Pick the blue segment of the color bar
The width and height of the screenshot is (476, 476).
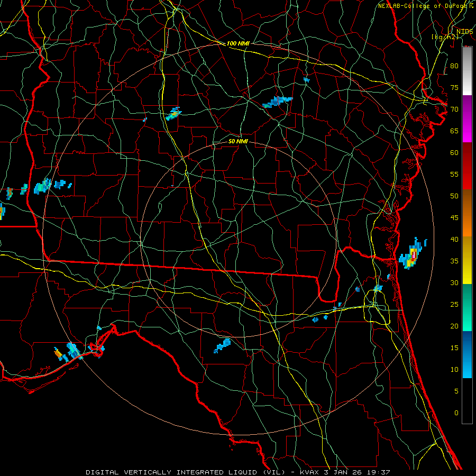(x=467, y=354)
